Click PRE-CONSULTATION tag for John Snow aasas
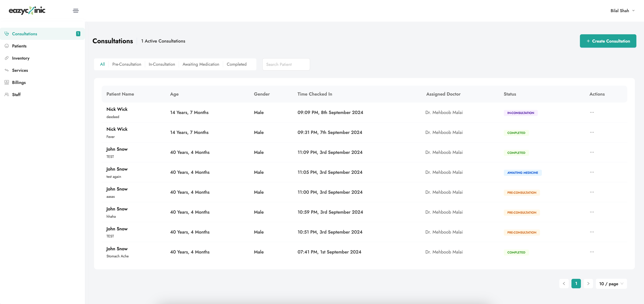The height and width of the screenshot is (304, 644). pos(522,193)
